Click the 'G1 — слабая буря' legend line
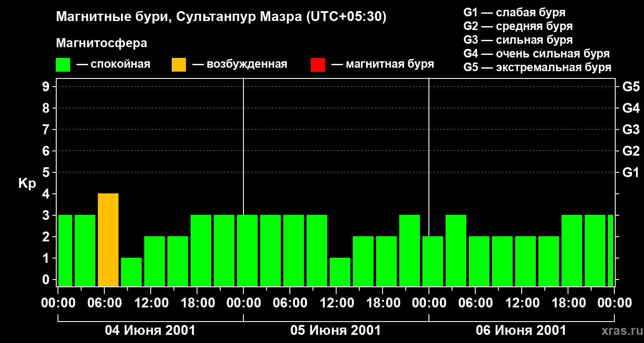The image size is (644, 343). pos(514,12)
